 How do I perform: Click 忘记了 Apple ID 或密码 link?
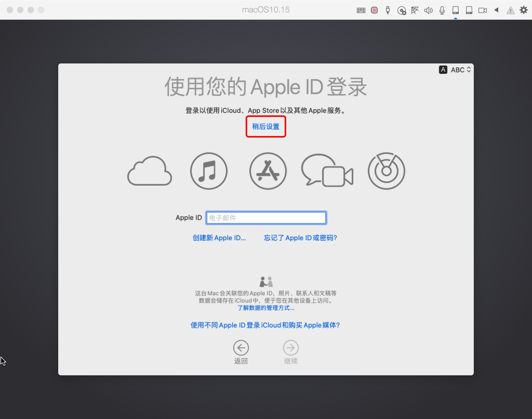point(301,238)
